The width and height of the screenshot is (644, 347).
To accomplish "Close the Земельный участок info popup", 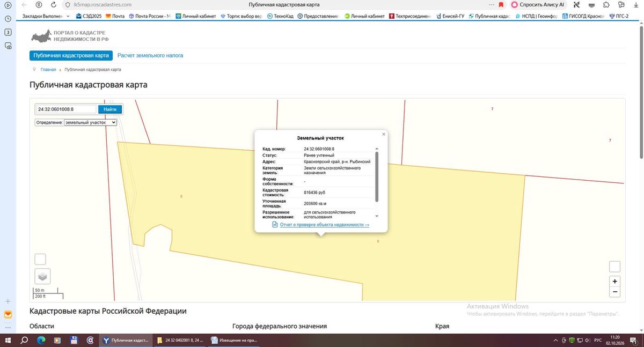I will pos(383,134).
